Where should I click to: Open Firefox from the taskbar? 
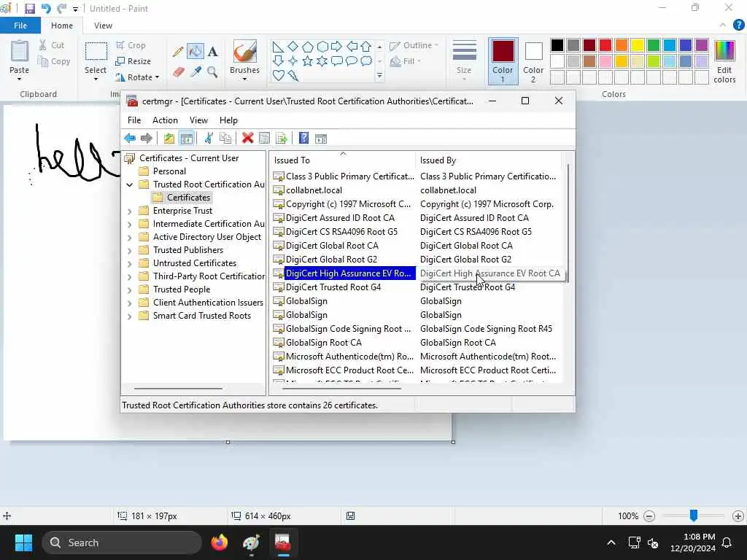[x=220, y=542]
